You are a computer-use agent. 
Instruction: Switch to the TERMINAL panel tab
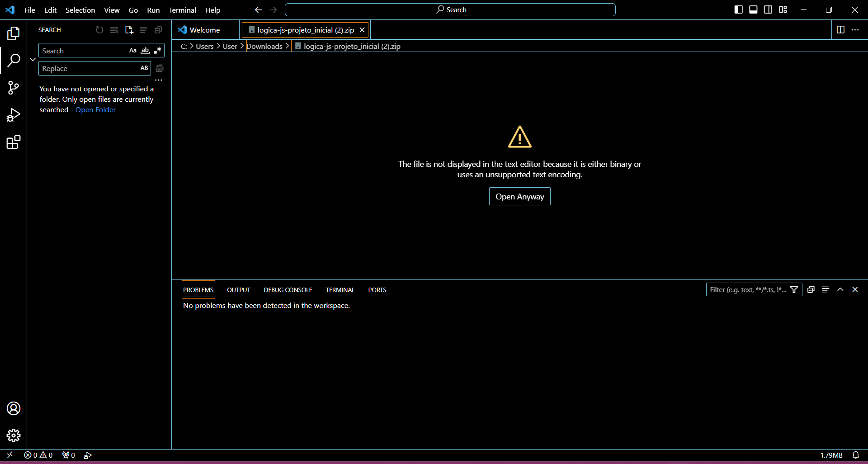[340, 290]
